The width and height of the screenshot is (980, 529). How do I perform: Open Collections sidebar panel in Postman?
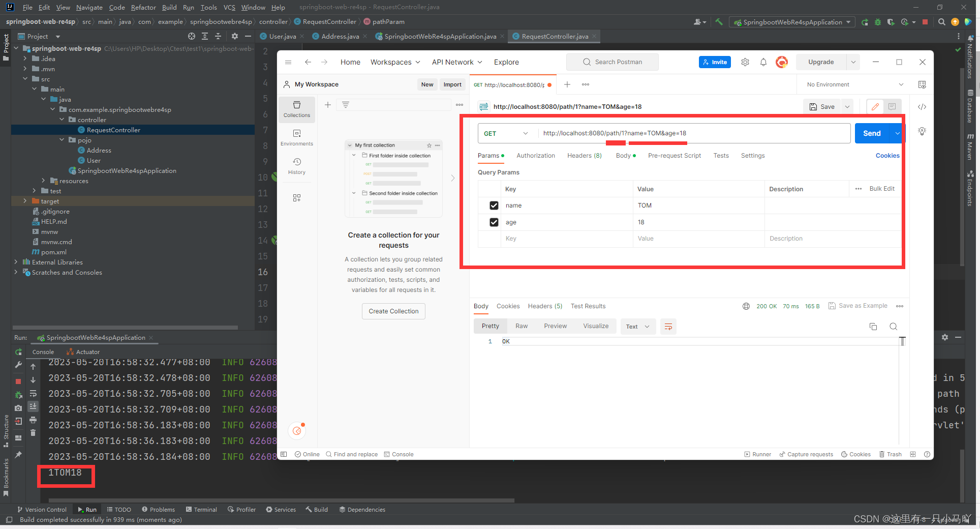297,109
